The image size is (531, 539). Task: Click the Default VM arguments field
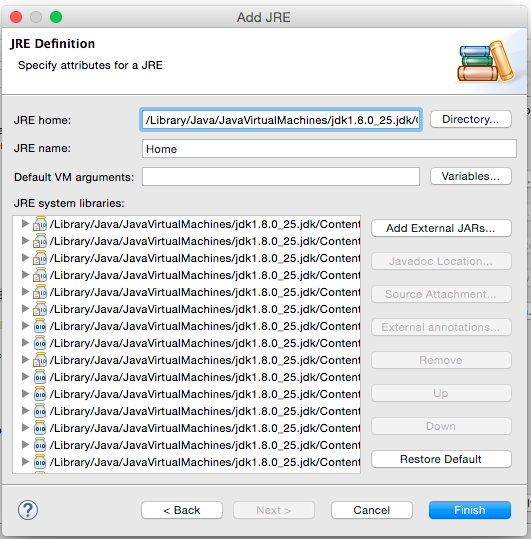click(x=281, y=177)
